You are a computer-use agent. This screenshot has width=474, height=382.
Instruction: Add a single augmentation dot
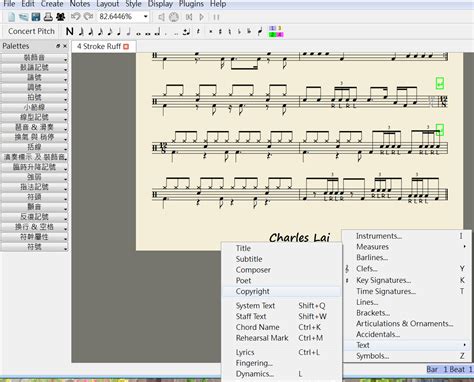[166, 34]
